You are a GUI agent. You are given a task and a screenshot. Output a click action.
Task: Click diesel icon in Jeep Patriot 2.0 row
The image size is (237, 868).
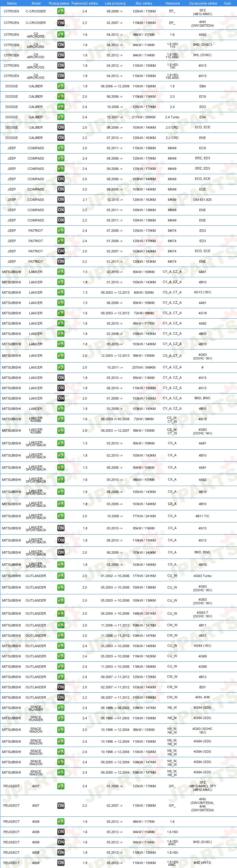pyautogui.click(x=61, y=251)
